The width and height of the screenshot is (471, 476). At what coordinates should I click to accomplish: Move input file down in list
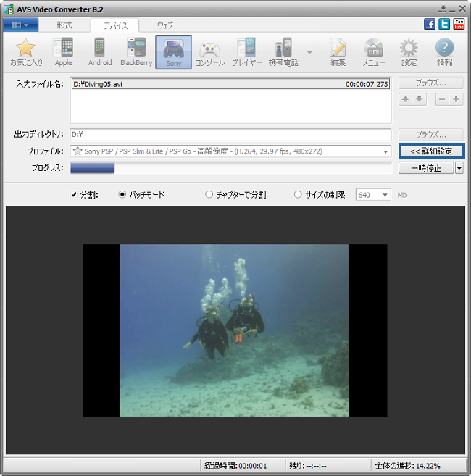(x=420, y=99)
